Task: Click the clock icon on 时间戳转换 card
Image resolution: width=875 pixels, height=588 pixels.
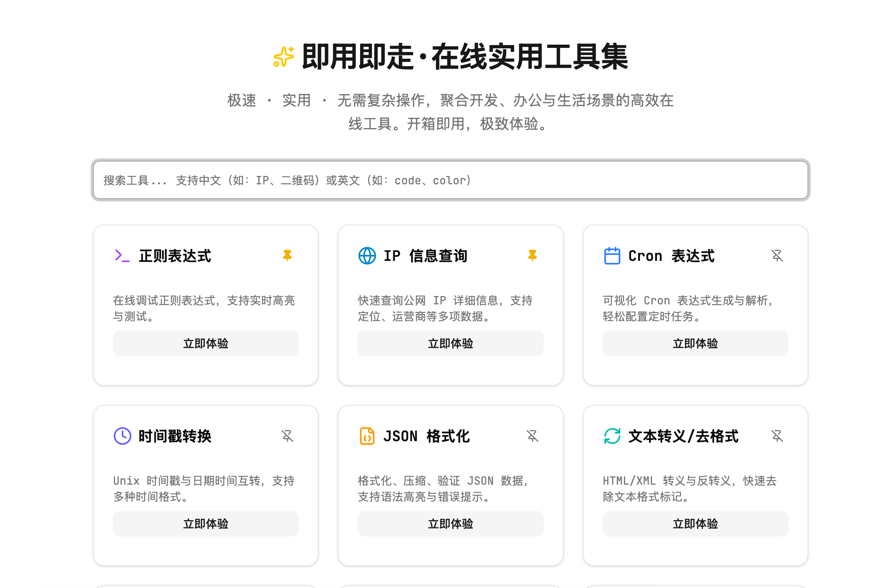Action: pyautogui.click(x=122, y=436)
